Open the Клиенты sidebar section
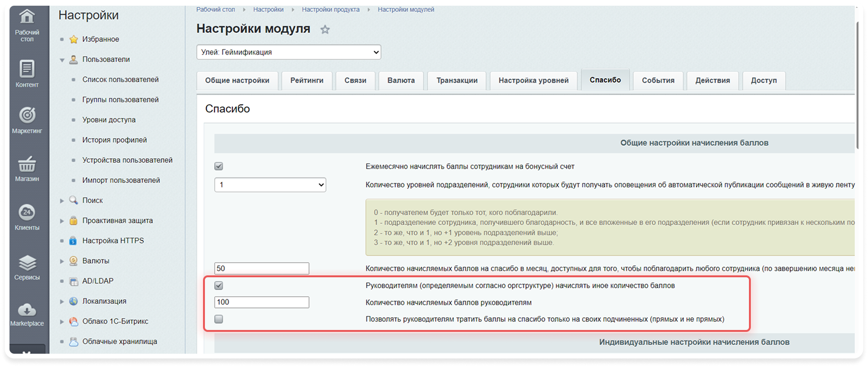This screenshot has height=367, width=868. tap(27, 217)
